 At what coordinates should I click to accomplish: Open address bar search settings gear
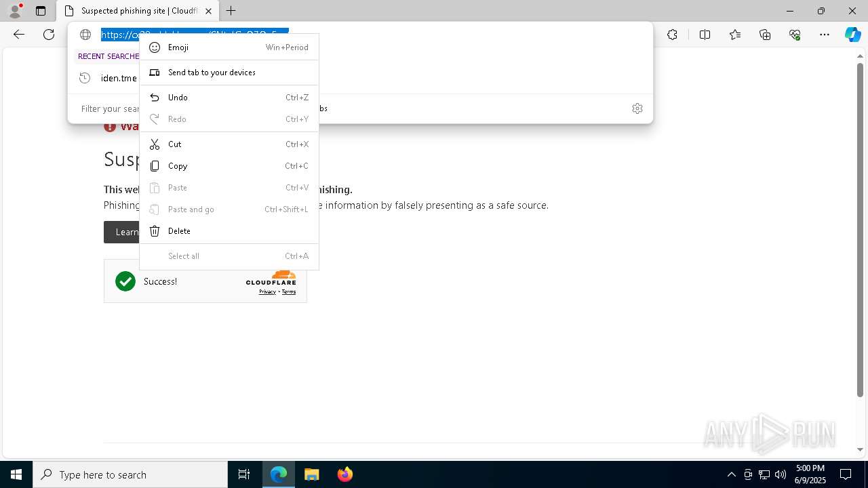click(x=637, y=108)
